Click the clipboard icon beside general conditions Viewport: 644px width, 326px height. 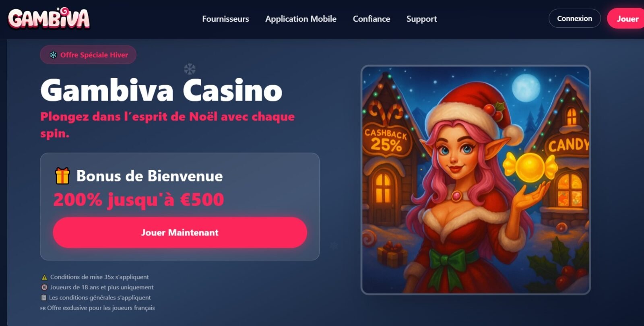[44, 298]
